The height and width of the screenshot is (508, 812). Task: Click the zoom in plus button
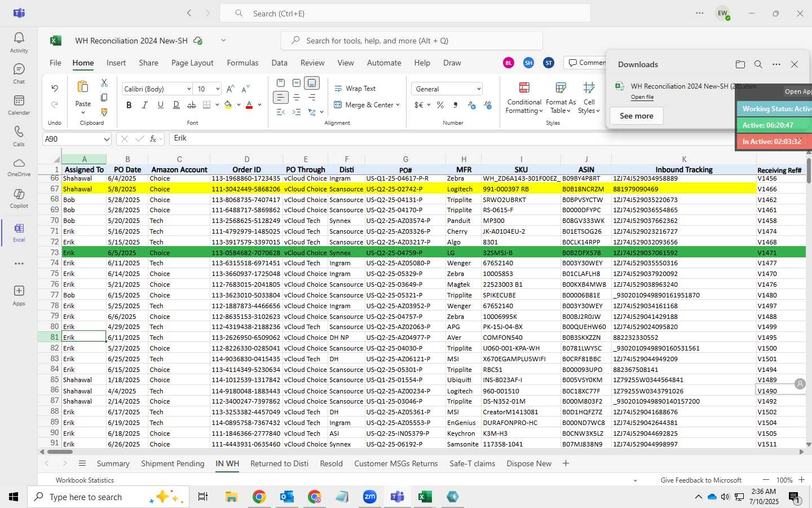tap(801, 480)
